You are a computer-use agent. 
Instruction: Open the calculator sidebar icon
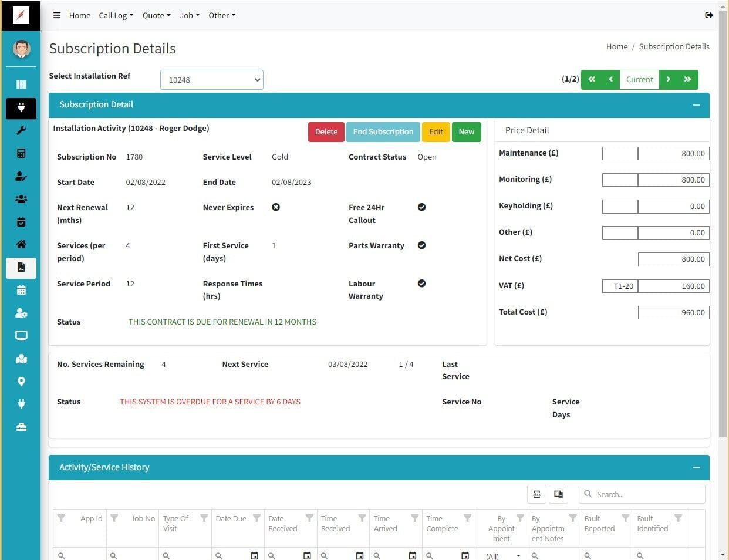21,153
